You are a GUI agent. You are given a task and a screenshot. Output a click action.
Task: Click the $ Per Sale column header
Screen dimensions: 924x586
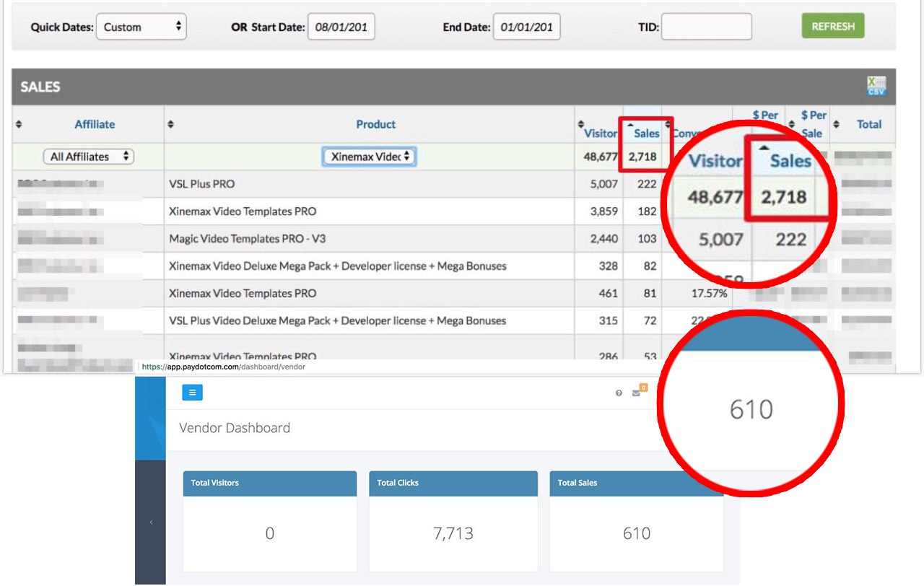coord(812,124)
